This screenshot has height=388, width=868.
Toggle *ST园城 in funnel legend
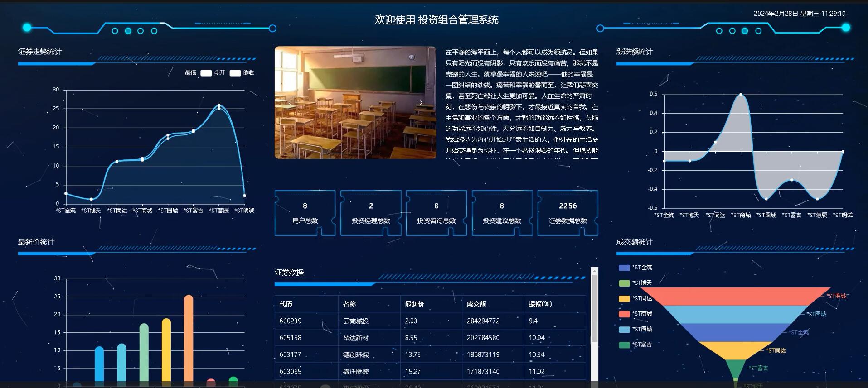[635, 329]
